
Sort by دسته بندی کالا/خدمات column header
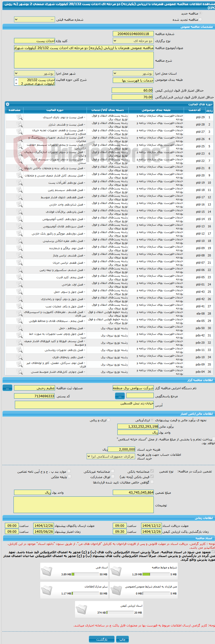click(x=108, y=110)
